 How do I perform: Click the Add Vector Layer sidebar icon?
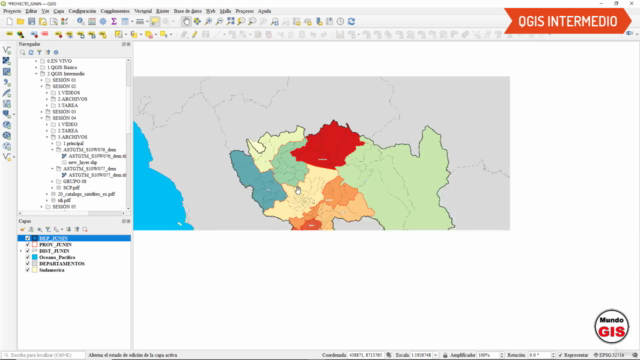point(7,50)
